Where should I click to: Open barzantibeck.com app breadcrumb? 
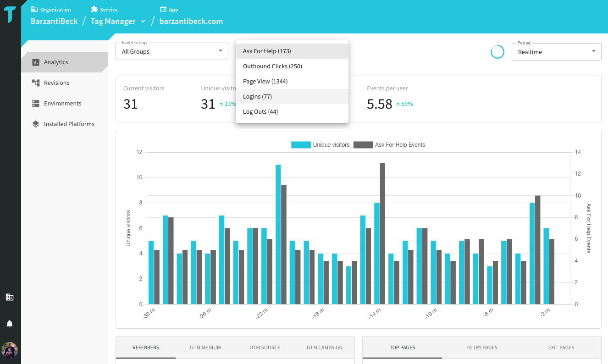pos(191,21)
